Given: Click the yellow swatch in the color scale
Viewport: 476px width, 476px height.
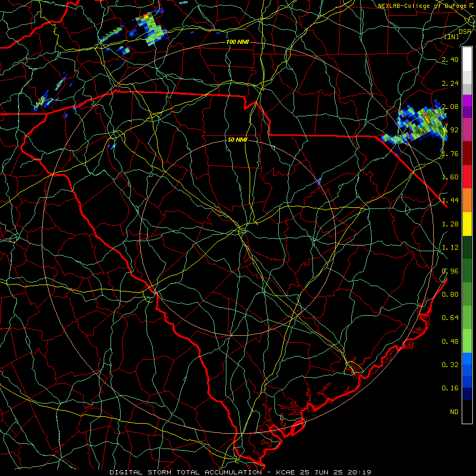Looking at the screenshot, I should coord(467,224).
